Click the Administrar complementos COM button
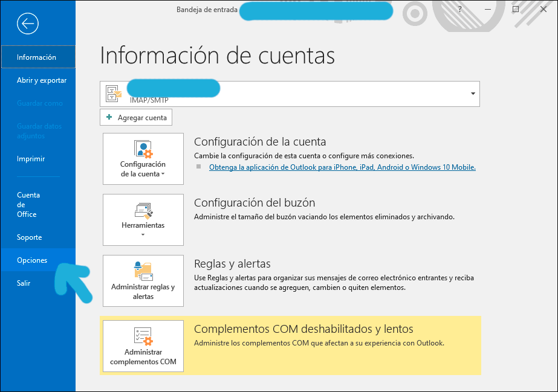 143,346
